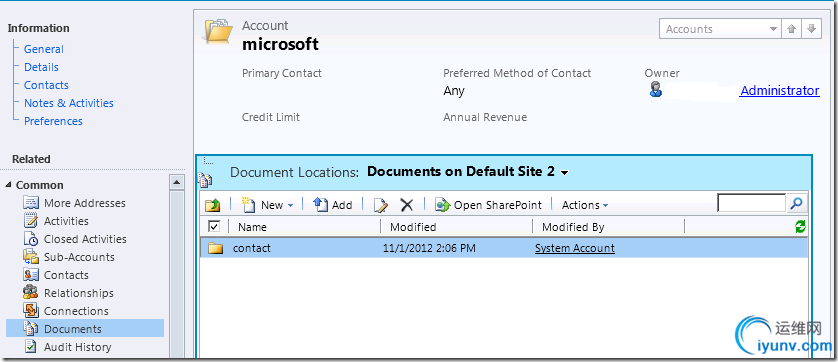Open the New document dropdown

[267, 205]
